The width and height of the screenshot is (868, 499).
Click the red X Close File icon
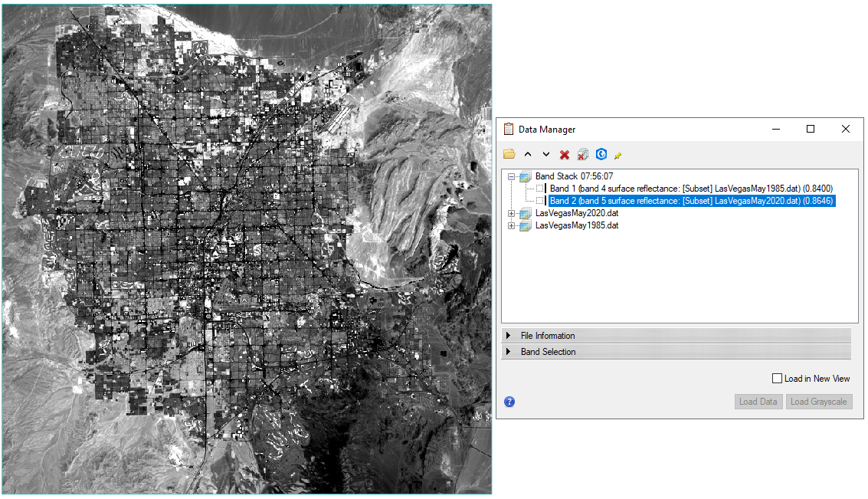click(565, 155)
